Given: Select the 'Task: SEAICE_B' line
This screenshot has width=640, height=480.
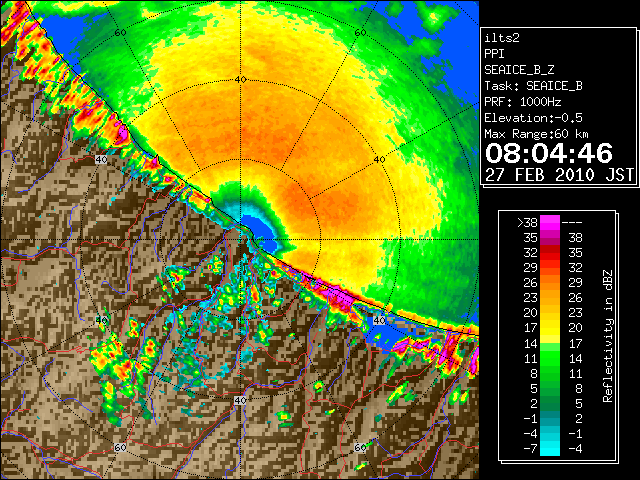Looking at the screenshot, I should (x=533, y=86).
